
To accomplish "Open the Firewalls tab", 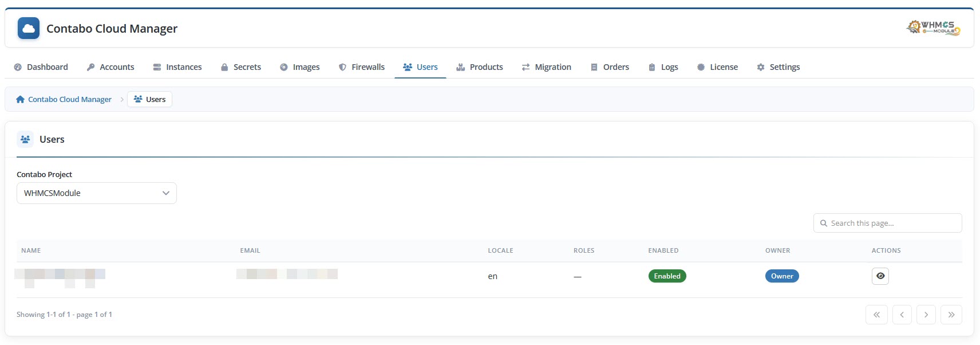I will [x=362, y=67].
